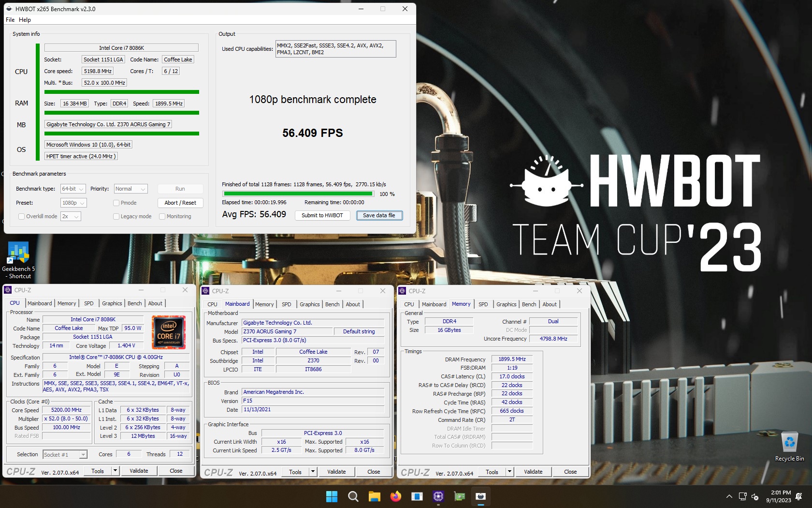Open the Priority Normal dropdown
The height and width of the screenshot is (508, 812).
(x=131, y=189)
